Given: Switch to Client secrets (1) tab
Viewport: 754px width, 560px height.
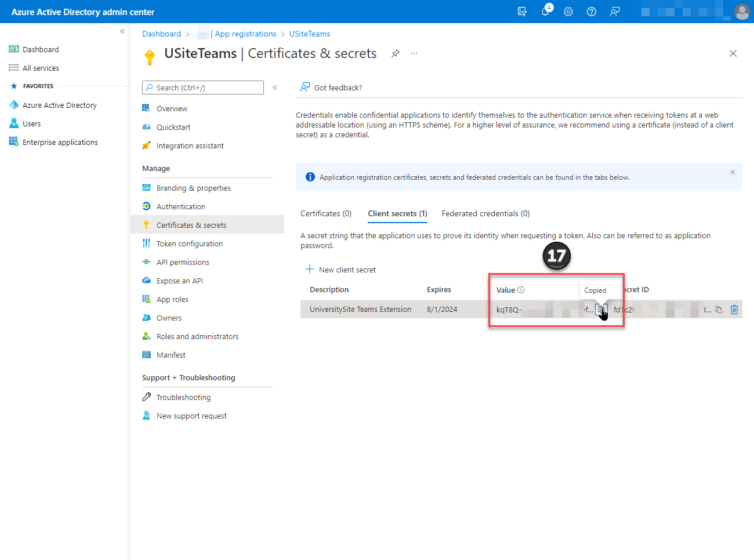Looking at the screenshot, I should (x=397, y=213).
